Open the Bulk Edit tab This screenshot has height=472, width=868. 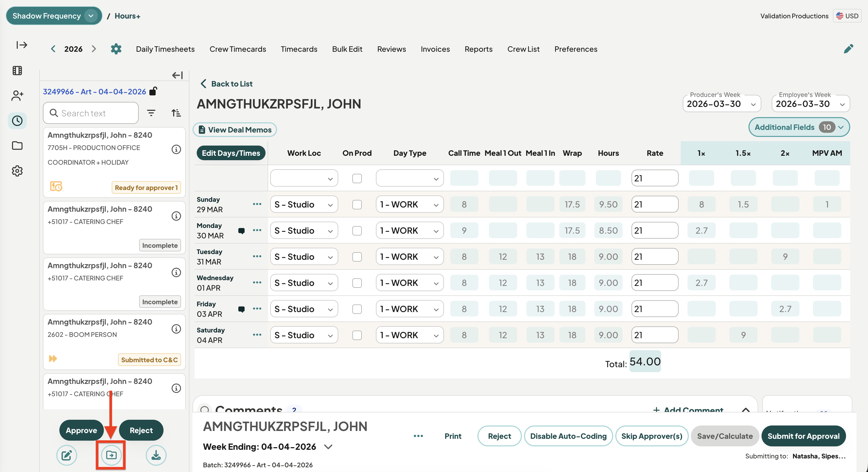[x=347, y=49]
